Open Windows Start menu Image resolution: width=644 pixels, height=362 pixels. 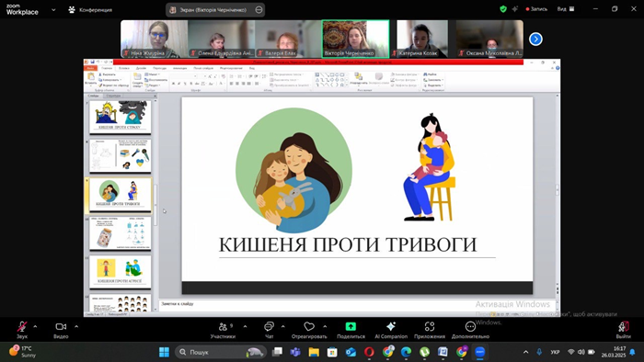tap(165, 352)
